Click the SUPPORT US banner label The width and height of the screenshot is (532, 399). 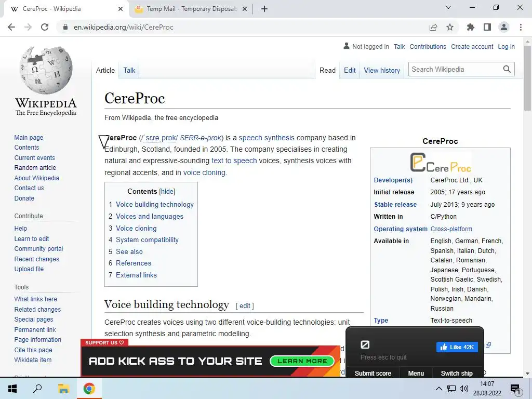pos(104,343)
